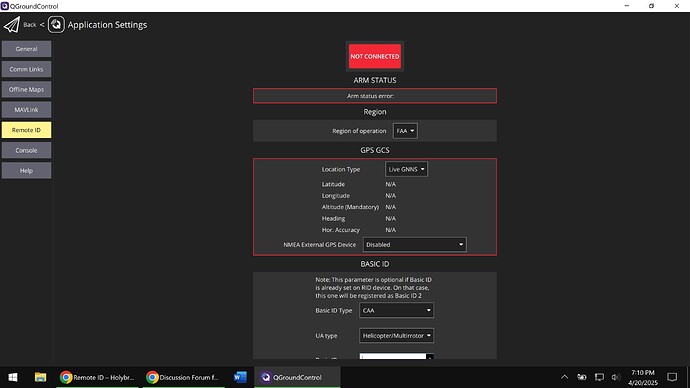Open Microsoft Word from the taskbar

tap(240, 377)
